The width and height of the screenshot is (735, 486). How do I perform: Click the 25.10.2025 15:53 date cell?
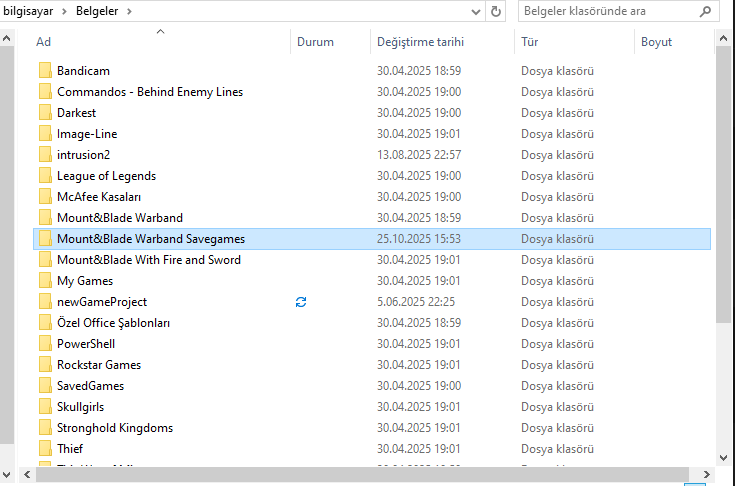point(419,239)
